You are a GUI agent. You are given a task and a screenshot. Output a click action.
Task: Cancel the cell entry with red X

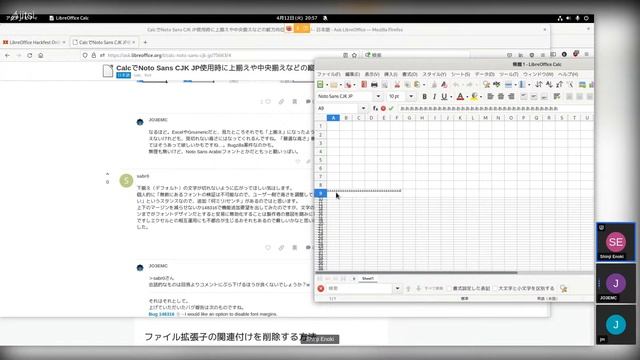pyautogui.click(x=383, y=108)
